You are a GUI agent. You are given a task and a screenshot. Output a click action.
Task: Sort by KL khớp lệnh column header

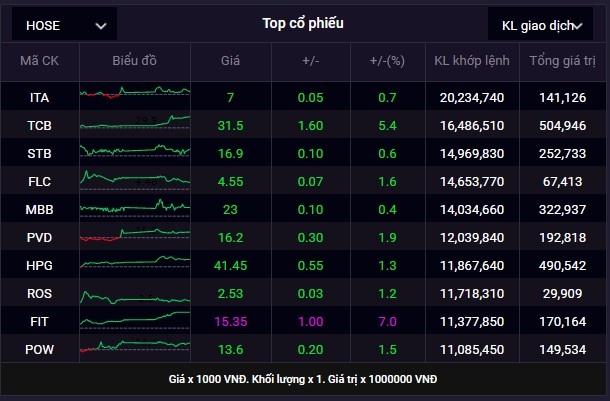[x=471, y=61]
